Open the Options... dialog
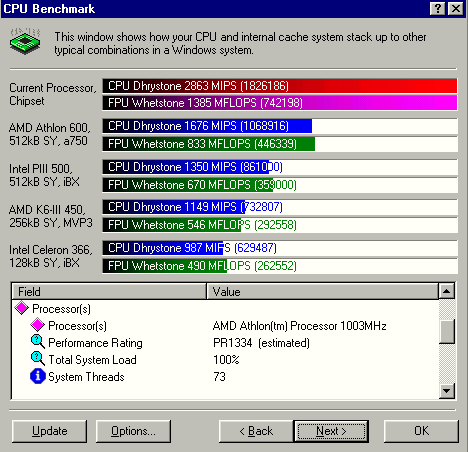Screen dimensions: 468x452 tap(133, 431)
